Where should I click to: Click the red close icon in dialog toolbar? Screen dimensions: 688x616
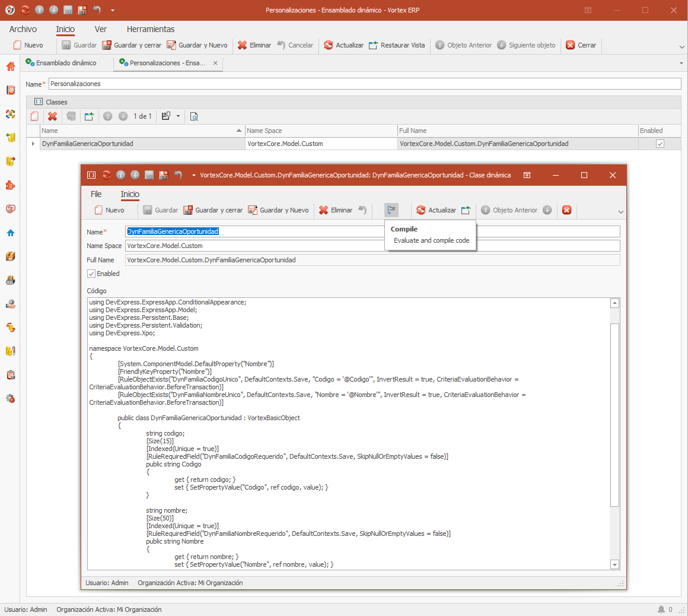566,210
